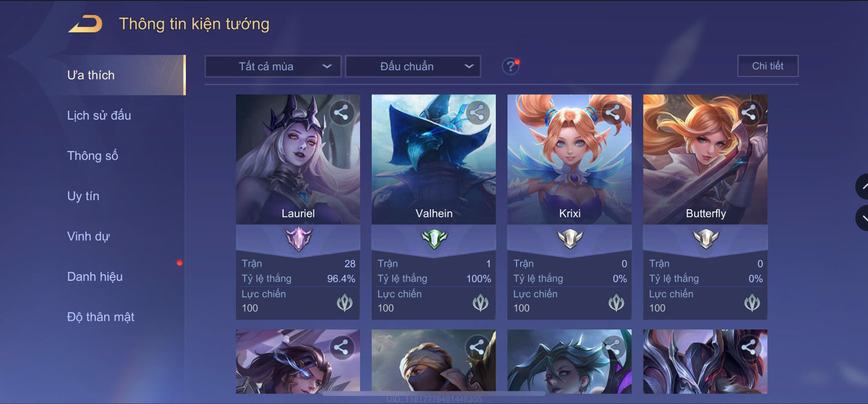Click the Chi tiết button
868x404 pixels.
pos(768,66)
